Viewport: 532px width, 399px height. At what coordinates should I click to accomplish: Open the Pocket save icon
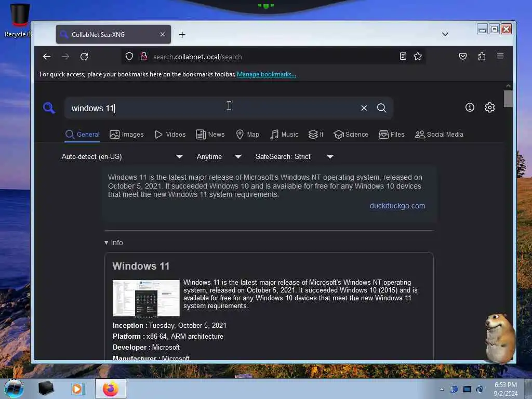click(463, 56)
